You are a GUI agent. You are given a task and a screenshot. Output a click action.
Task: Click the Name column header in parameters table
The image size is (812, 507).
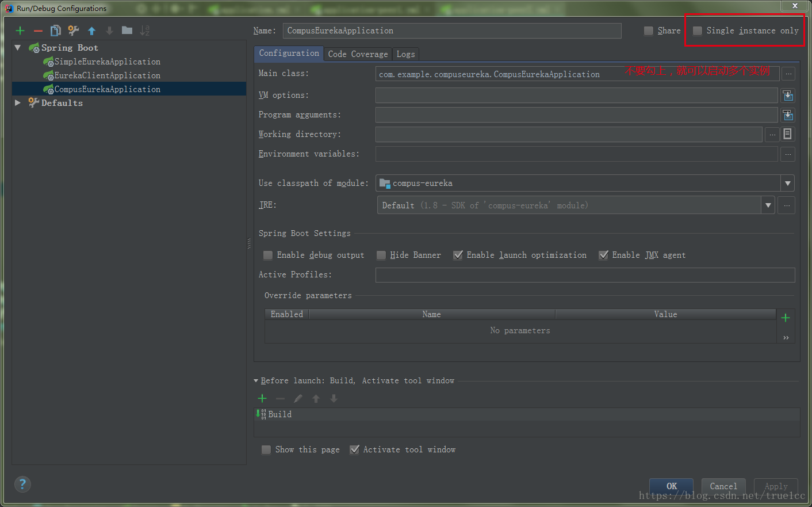click(432, 314)
